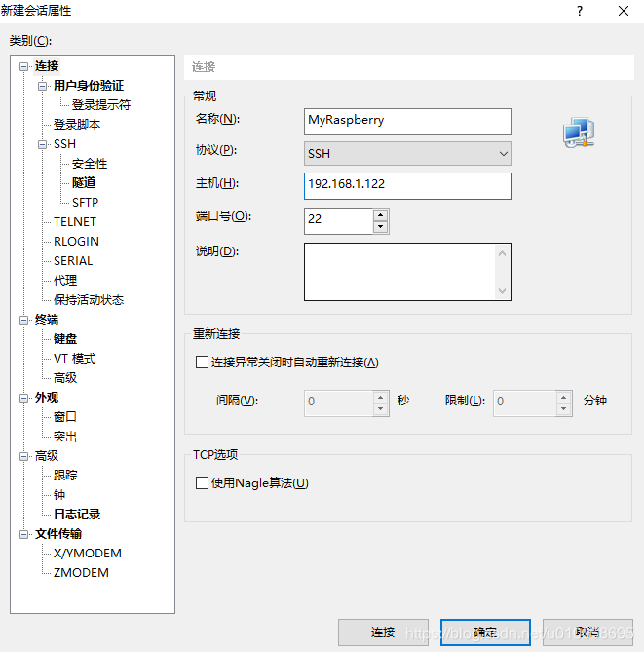Select 隧道 under SSH

point(84,183)
